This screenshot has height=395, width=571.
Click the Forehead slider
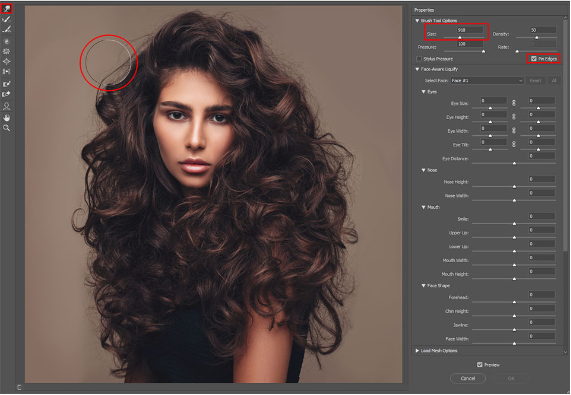(x=514, y=302)
